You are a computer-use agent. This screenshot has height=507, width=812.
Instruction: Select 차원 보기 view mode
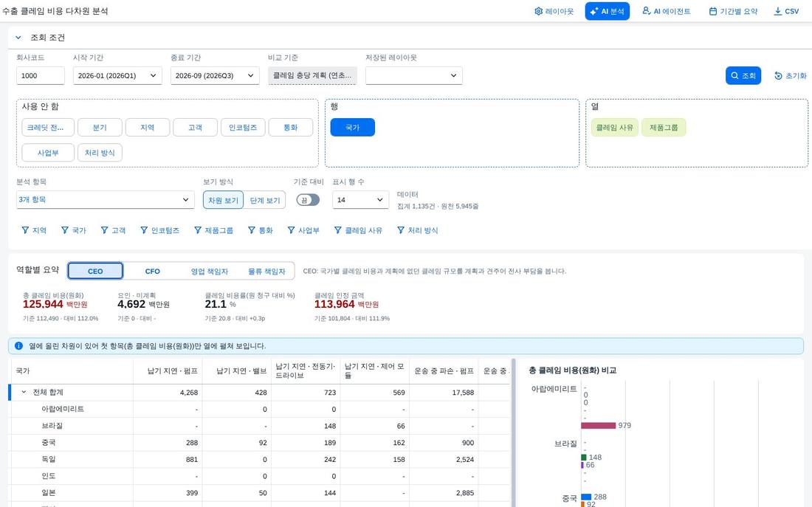point(223,201)
